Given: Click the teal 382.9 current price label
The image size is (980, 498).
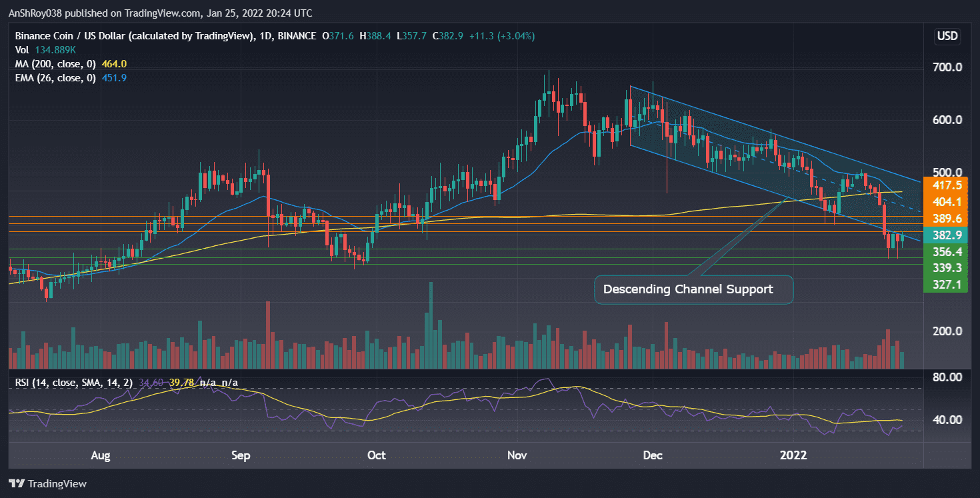Looking at the screenshot, I should click(946, 235).
